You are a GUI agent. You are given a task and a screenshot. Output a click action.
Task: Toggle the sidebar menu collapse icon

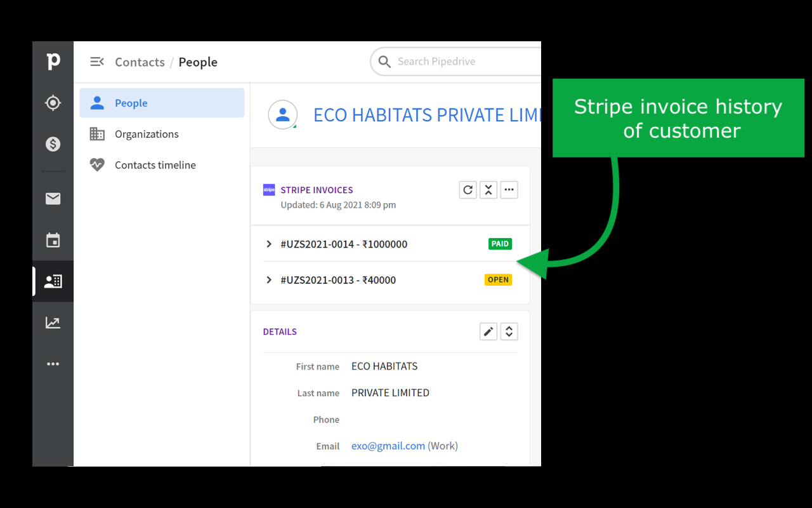coord(96,62)
